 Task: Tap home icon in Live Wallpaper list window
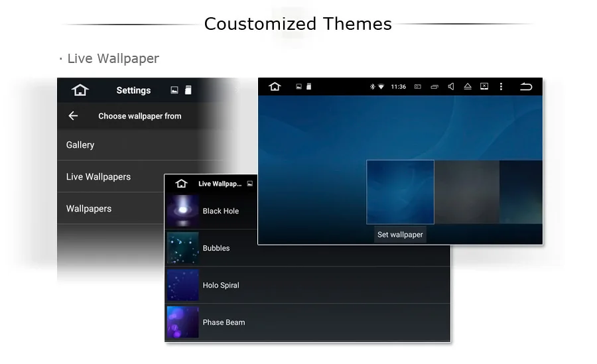(182, 184)
